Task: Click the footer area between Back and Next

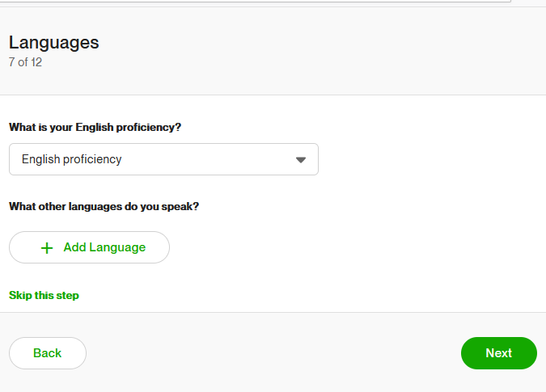Action: coord(273,353)
